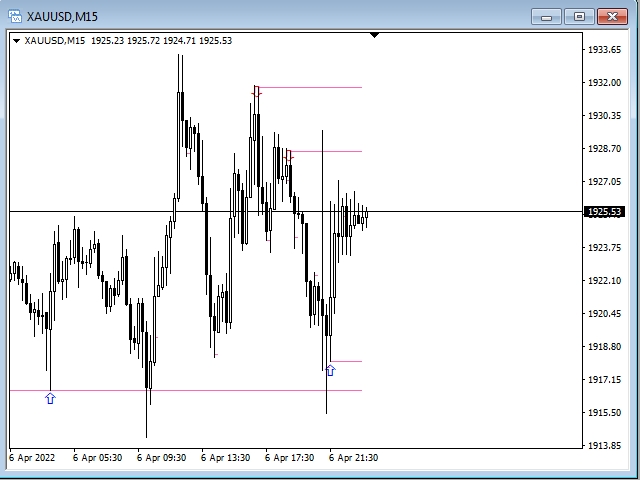Click the 1927.05 price scale label

tap(604, 182)
